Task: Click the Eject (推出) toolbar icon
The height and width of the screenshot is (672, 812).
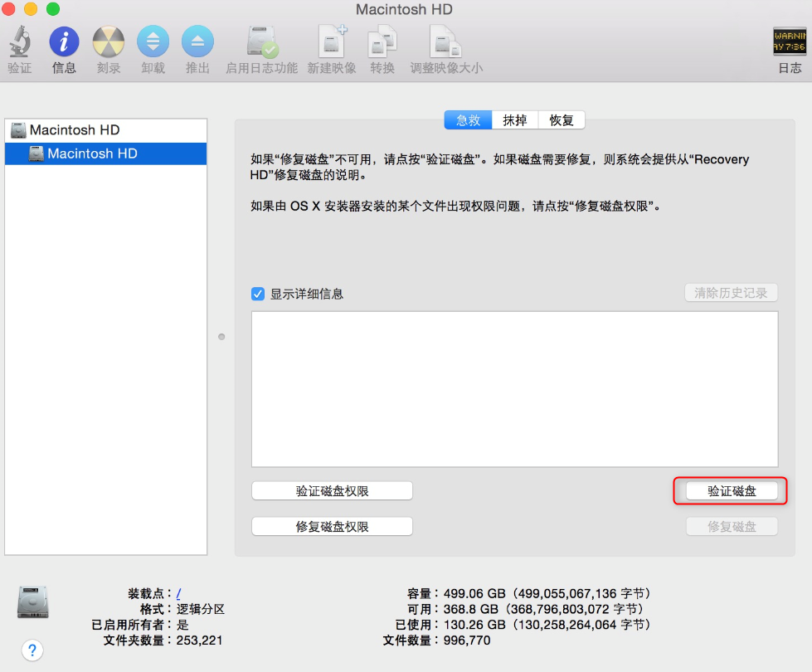Action: point(198,41)
